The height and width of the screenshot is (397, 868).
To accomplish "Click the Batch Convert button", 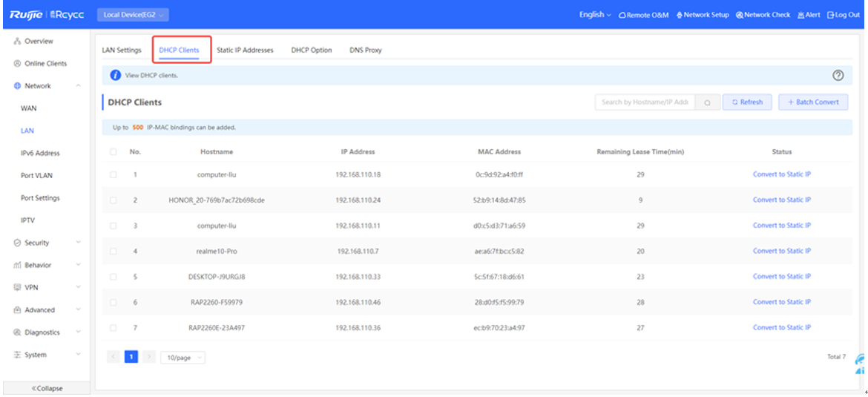I will pyautogui.click(x=813, y=102).
